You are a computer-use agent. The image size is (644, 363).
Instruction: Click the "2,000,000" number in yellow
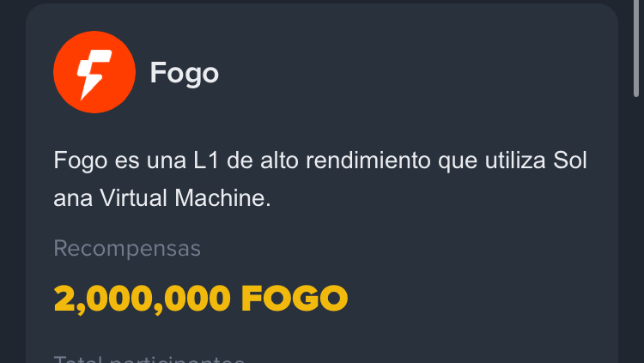[x=142, y=299]
